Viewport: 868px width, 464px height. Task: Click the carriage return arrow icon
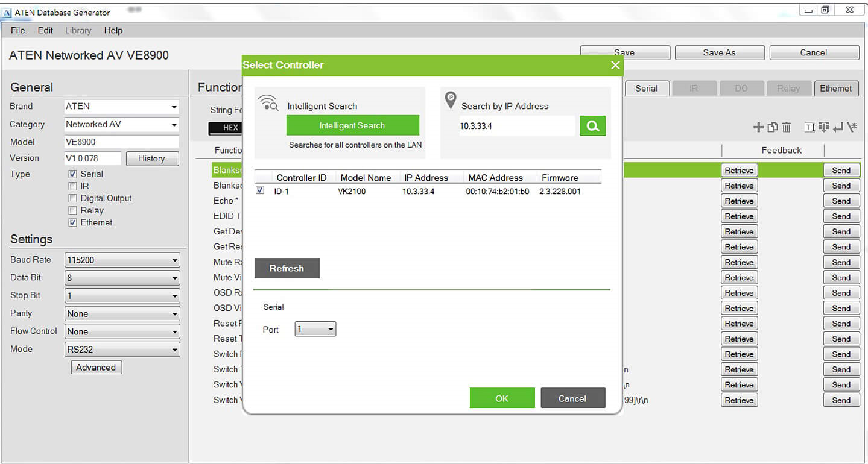pos(838,127)
